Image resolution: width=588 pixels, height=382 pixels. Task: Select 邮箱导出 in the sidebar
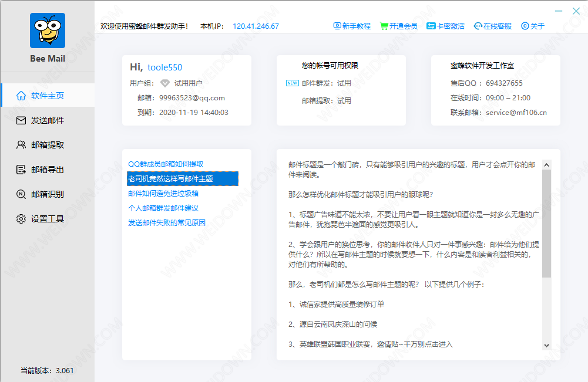[x=47, y=170]
